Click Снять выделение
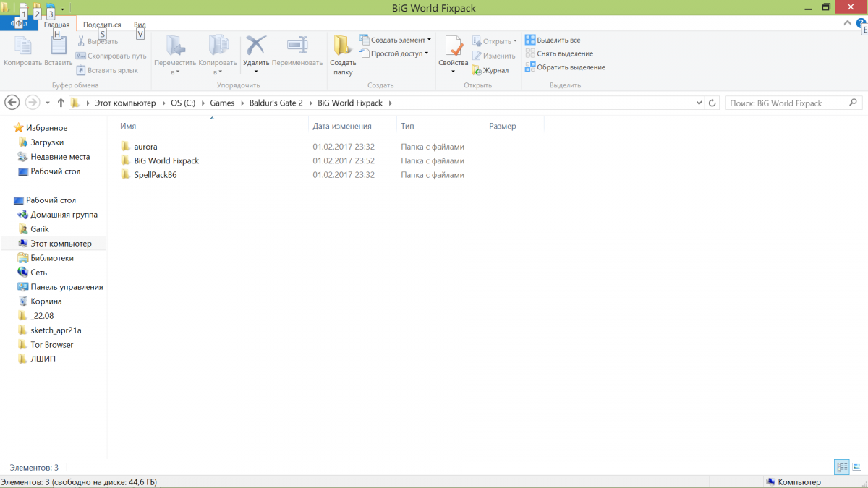868x488 pixels. pos(559,53)
